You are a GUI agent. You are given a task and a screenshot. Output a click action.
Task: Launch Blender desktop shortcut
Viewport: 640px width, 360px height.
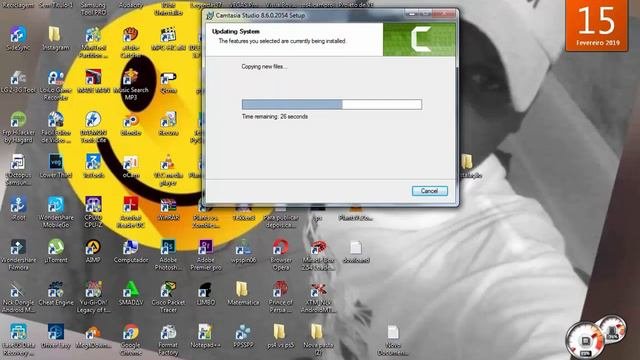click(x=131, y=125)
